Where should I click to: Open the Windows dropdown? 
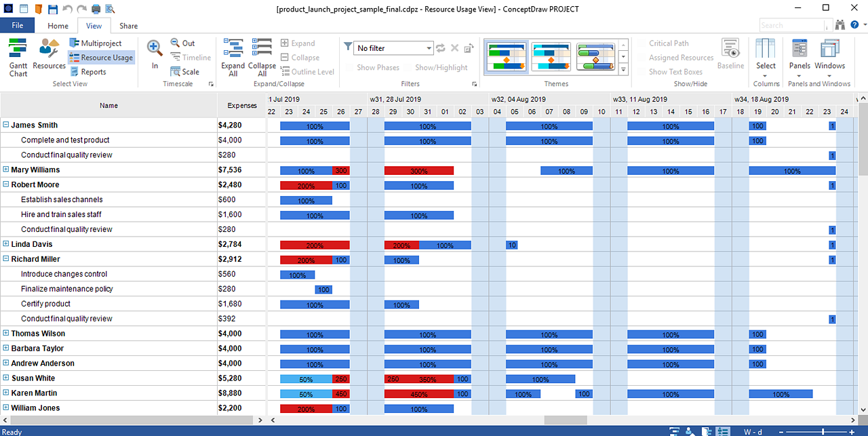click(x=830, y=57)
